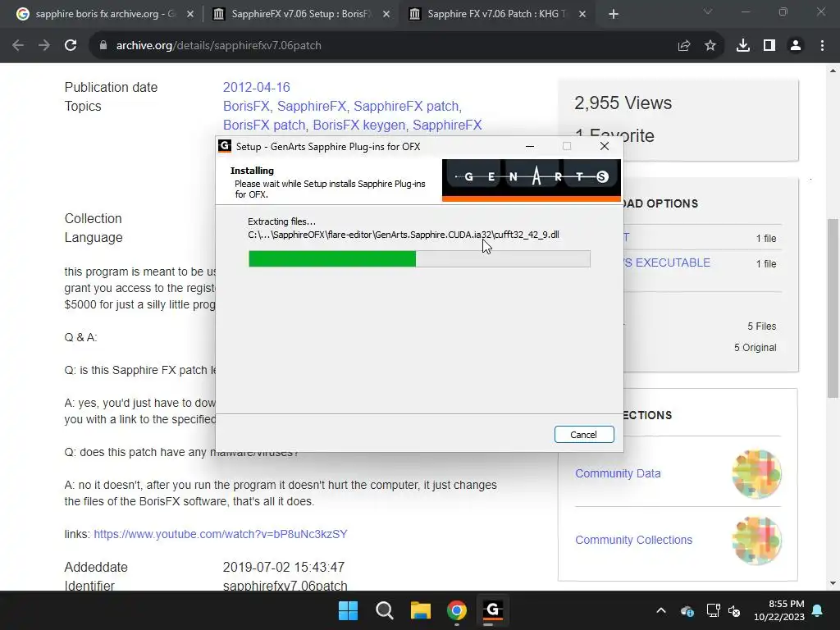The image size is (840, 630).
Task: Open the WINDOWS EXECUTABLE download option
Action: pos(667,263)
